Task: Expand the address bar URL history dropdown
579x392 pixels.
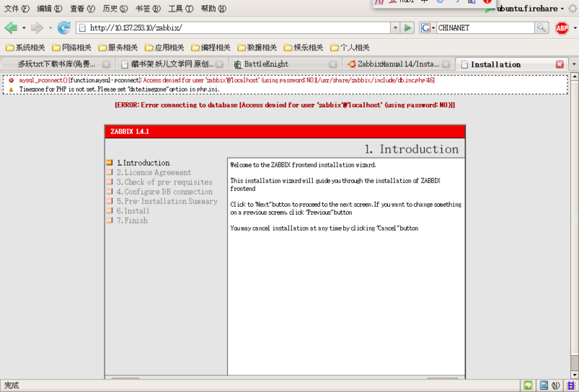Action: pos(395,27)
